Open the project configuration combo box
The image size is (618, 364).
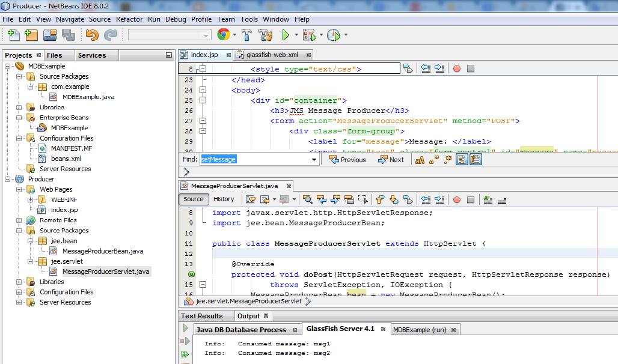170,35
